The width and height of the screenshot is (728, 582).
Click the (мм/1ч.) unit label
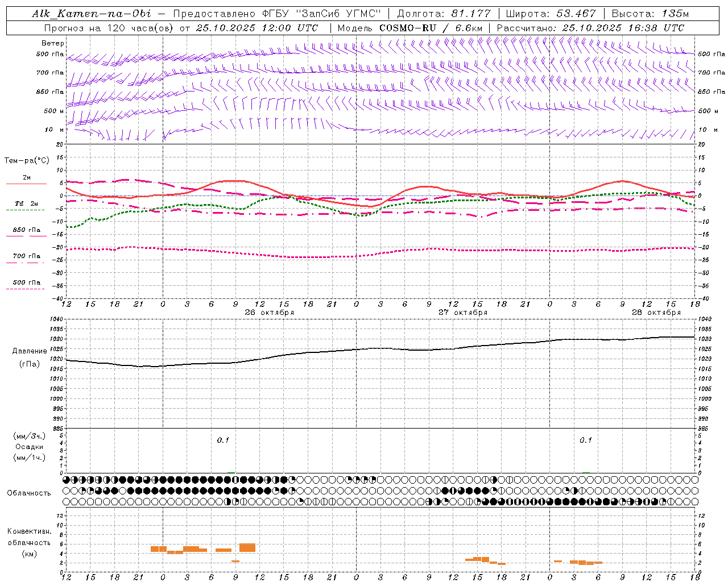coord(30,458)
